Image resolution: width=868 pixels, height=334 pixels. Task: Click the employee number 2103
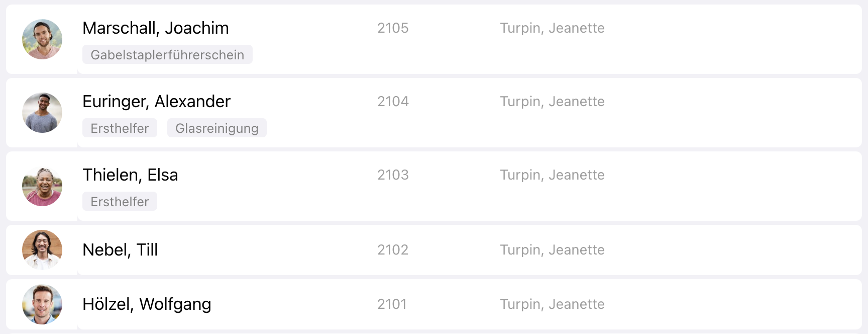(x=393, y=175)
